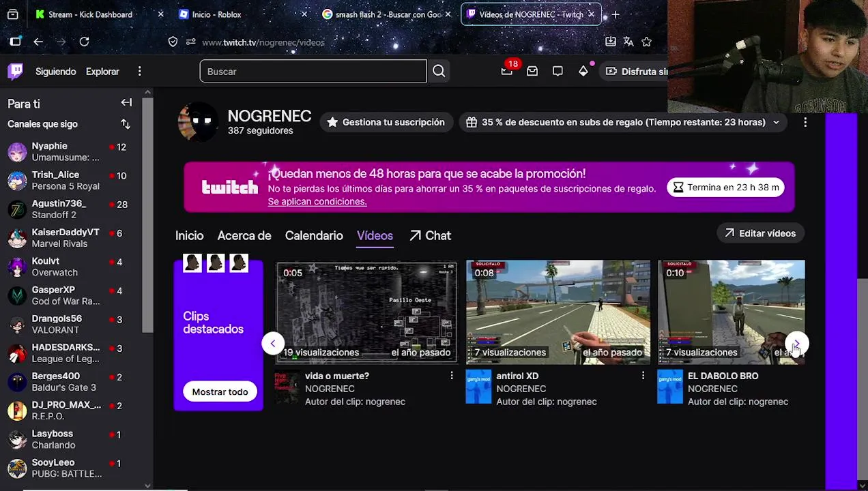Play the 'antirol XD' clip thumbnail
Viewport: 868px width, 491px height.
(558, 312)
